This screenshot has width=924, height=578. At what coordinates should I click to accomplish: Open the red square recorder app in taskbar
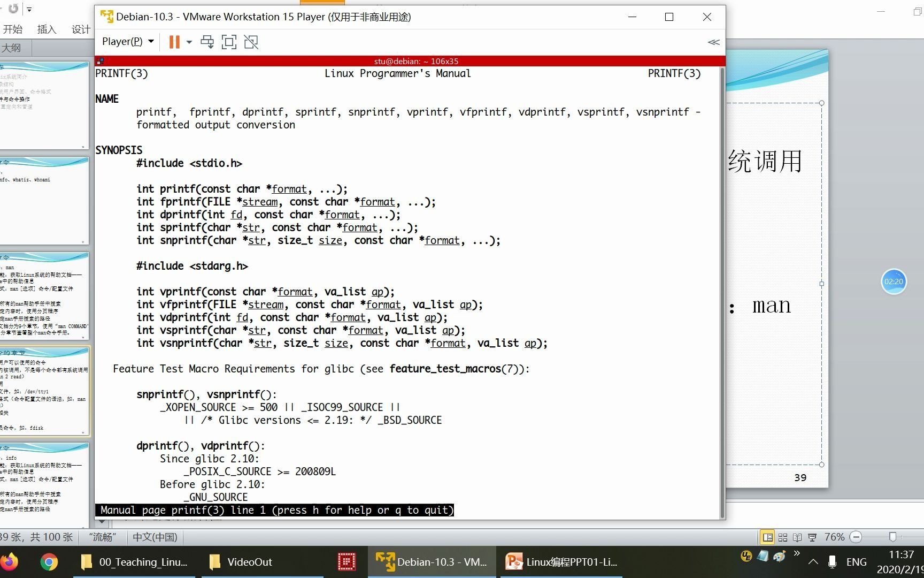point(346,562)
